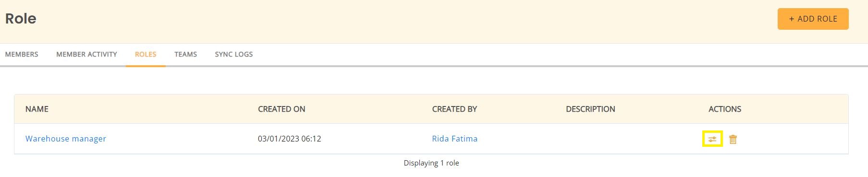The width and height of the screenshot is (868, 177).
Task: Click the Displaying 1 role text
Action: 431,163
